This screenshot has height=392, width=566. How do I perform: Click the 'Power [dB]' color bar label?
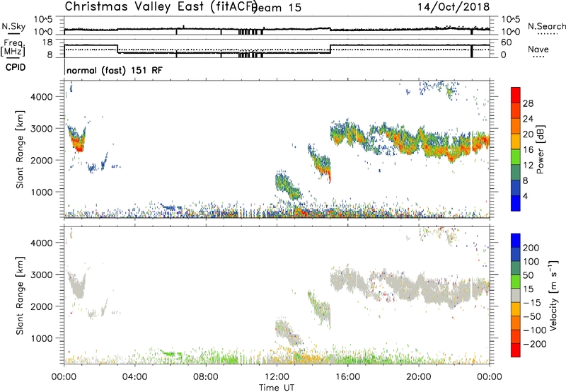click(540, 149)
